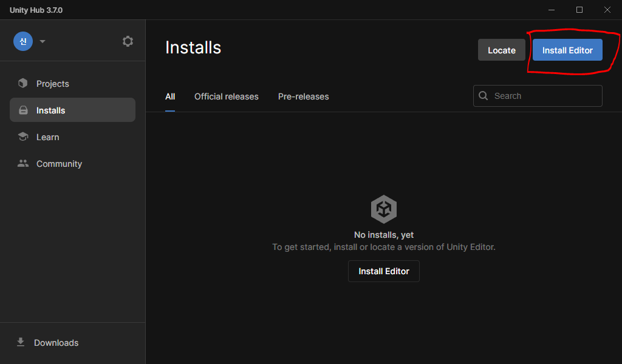The height and width of the screenshot is (364, 622).
Task: Maximize the Unity Hub window
Action: [x=579, y=10]
